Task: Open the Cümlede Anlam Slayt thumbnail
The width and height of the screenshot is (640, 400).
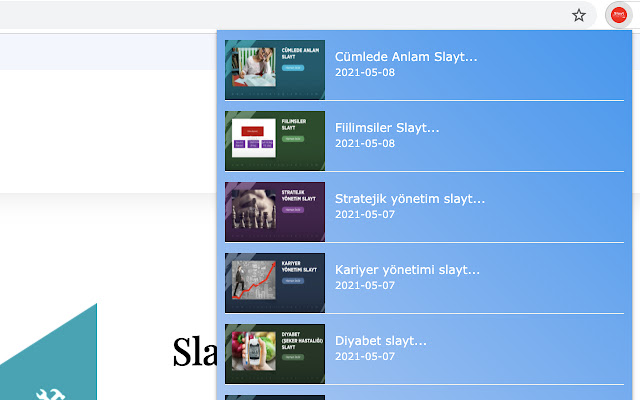Action: (x=275, y=70)
